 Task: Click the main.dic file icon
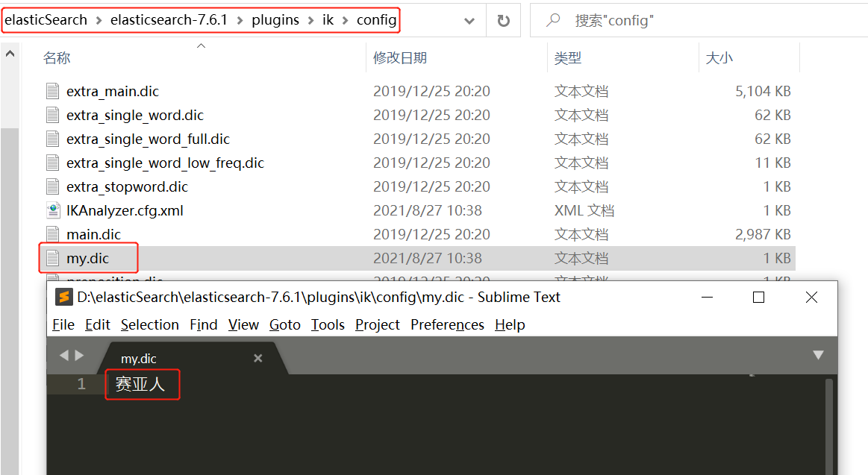click(x=52, y=234)
